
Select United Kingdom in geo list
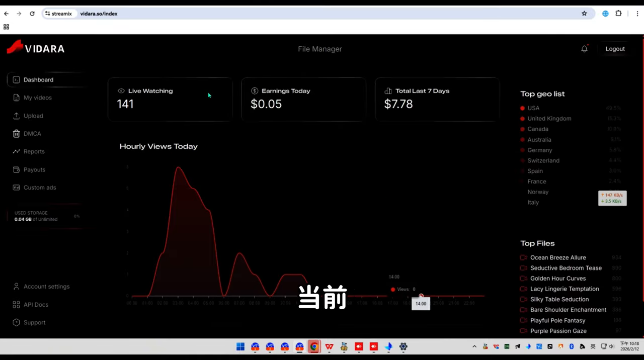549,119
